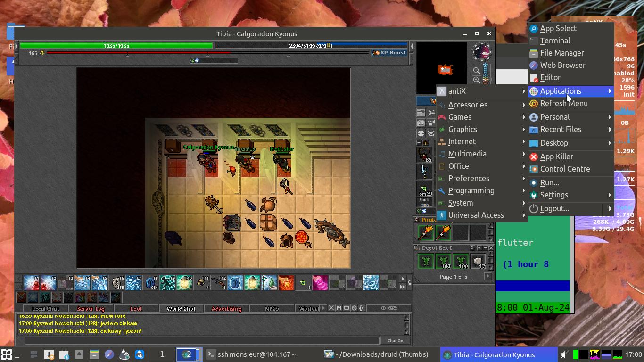
Task: Select Accessories in Applications menu
Action: (x=481, y=105)
